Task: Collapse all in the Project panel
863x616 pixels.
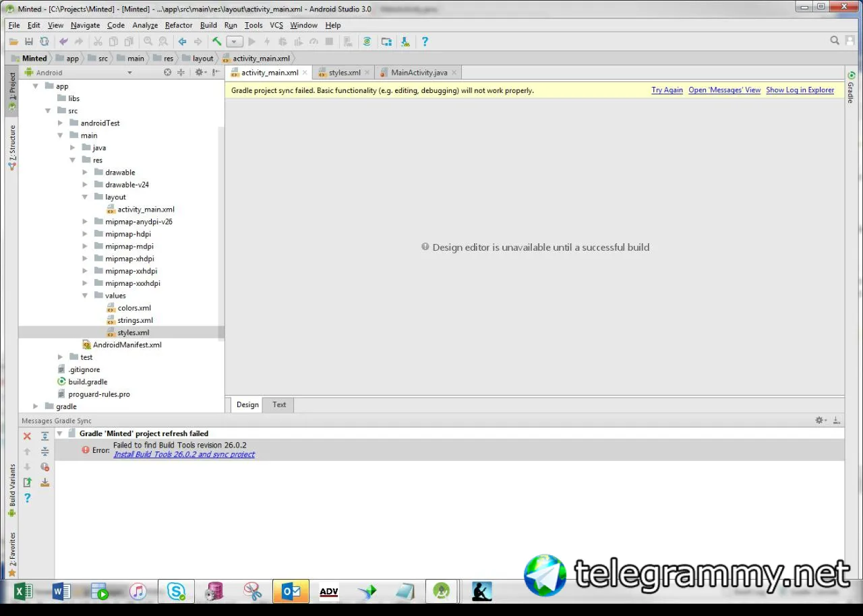Action: click(x=181, y=72)
